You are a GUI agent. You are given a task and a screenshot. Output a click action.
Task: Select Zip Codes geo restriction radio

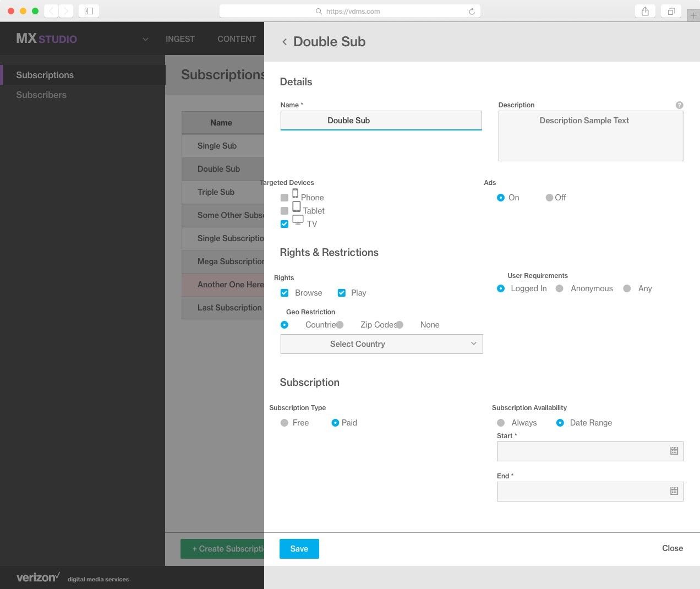coord(340,325)
